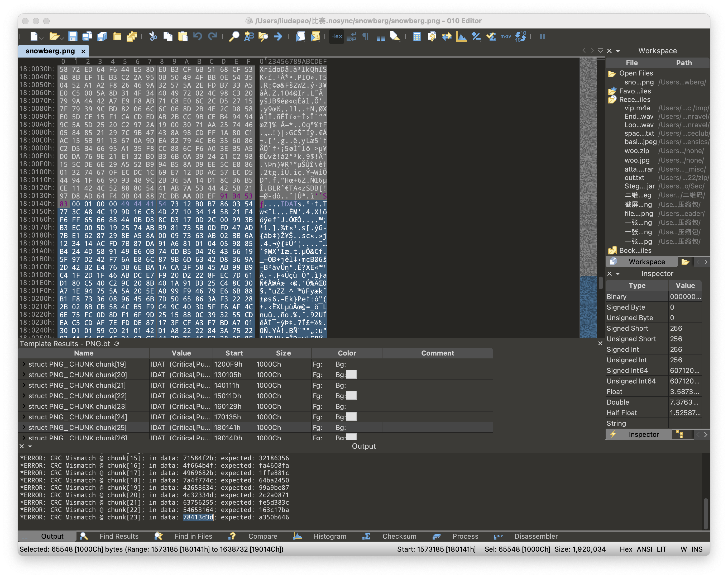Close the snowberg.png tab
Screen dimensions: 728x578
coord(83,51)
